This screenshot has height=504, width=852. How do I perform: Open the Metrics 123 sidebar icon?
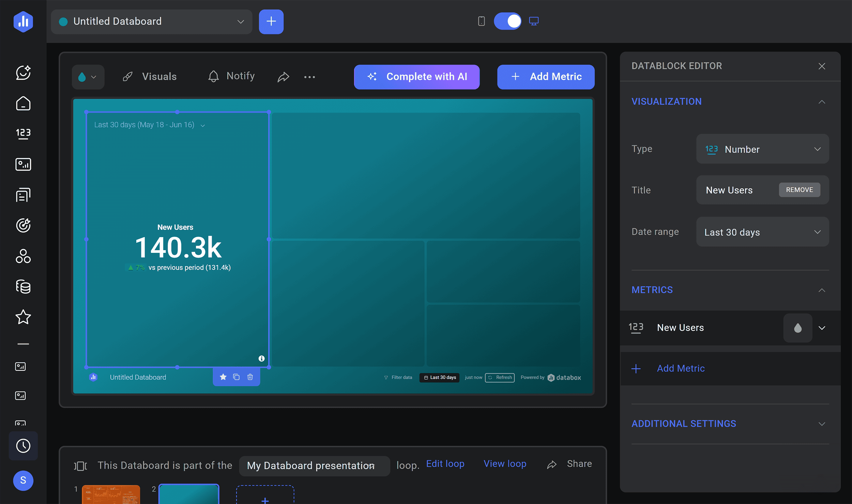tap(23, 133)
